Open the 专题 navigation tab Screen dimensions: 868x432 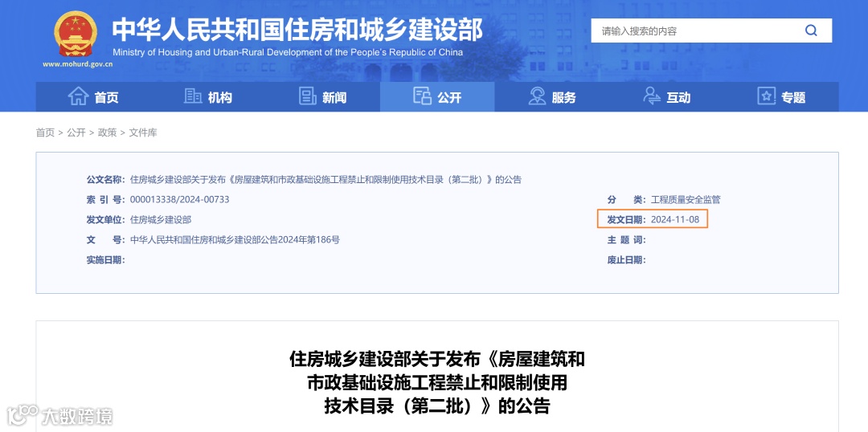[x=781, y=97]
